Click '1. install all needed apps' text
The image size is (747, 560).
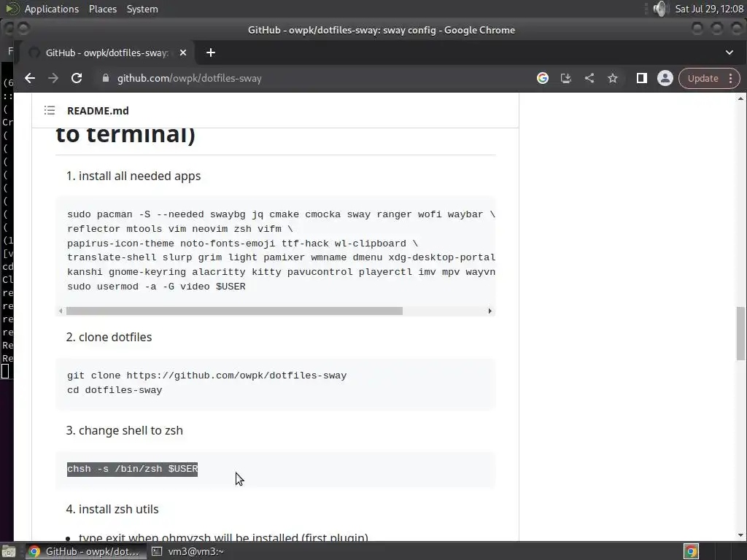coord(133,176)
